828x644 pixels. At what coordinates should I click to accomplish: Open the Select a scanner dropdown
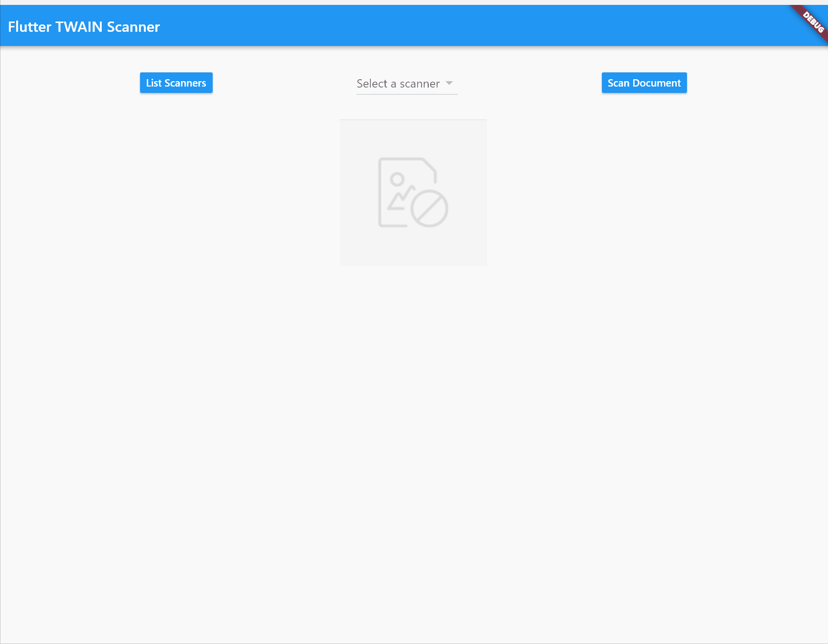click(x=407, y=84)
